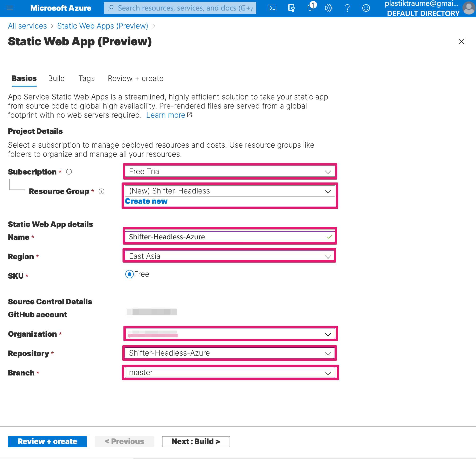The height and width of the screenshot is (459, 476).
Task: Expand the Branch dropdown showing master
Action: [230, 372]
